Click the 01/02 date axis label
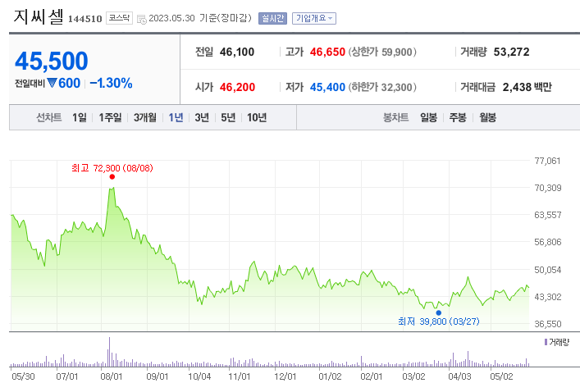 coord(330,377)
